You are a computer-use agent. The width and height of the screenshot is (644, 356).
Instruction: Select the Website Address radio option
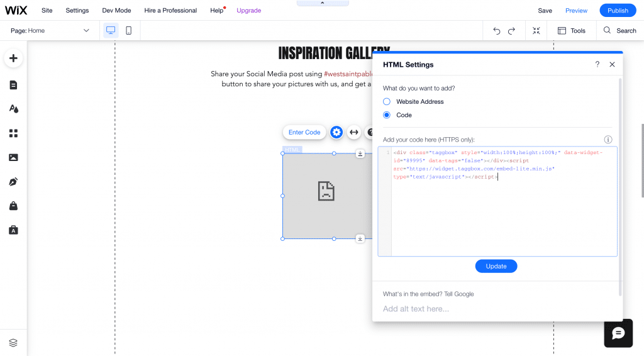[387, 101]
